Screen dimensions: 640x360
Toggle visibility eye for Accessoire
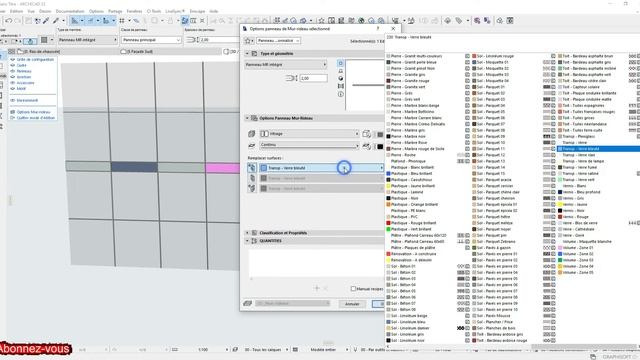tap(13, 83)
